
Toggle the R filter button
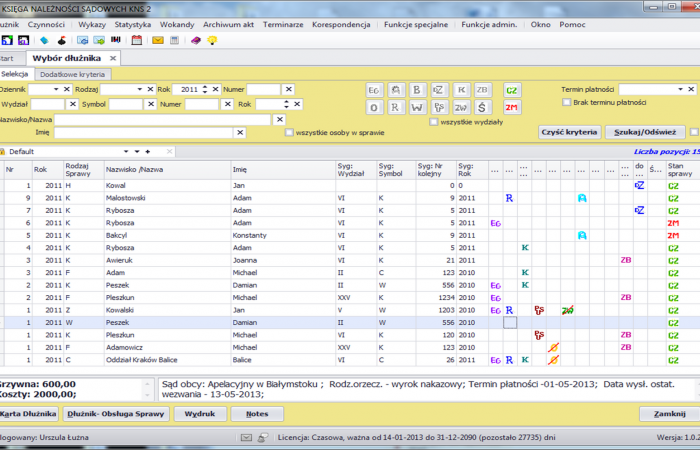[x=395, y=107]
